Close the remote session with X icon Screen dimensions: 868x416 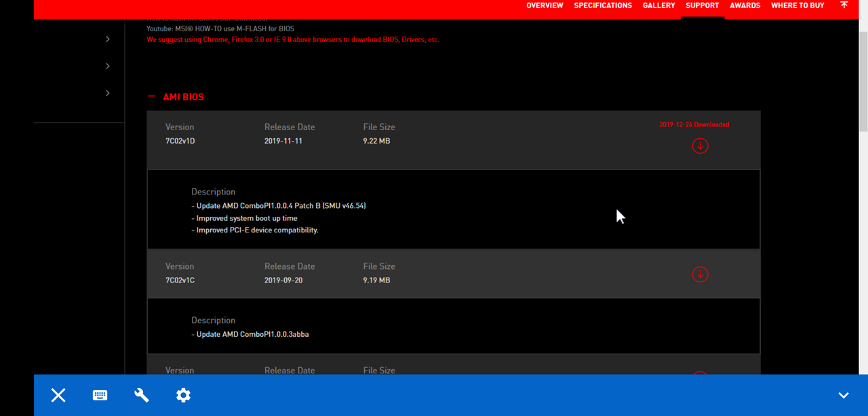pyautogui.click(x=58, y=395)
